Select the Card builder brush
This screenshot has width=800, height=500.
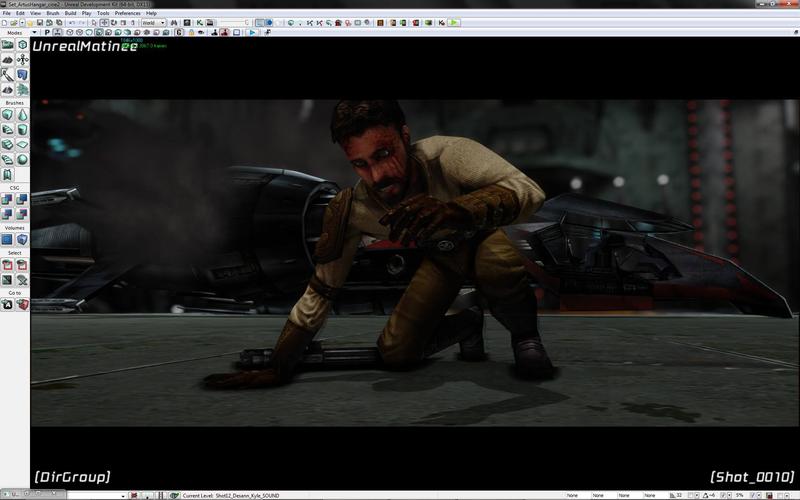point(8,174)
